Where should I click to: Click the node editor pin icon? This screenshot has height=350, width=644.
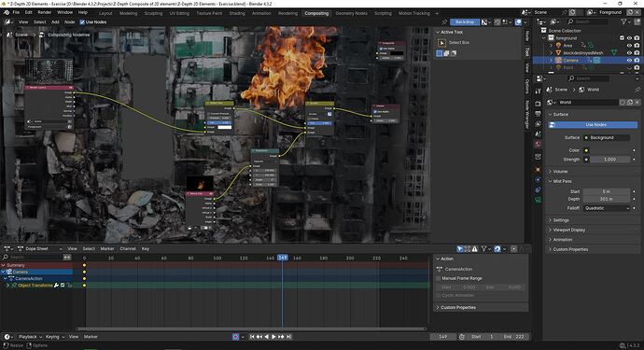click(444, 21)
